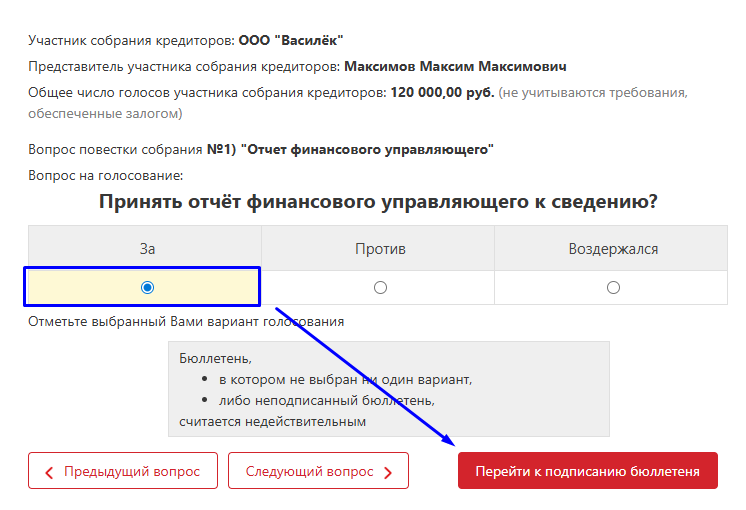Click the 'За' column header
746x510 pixels.
pos(145,248)
